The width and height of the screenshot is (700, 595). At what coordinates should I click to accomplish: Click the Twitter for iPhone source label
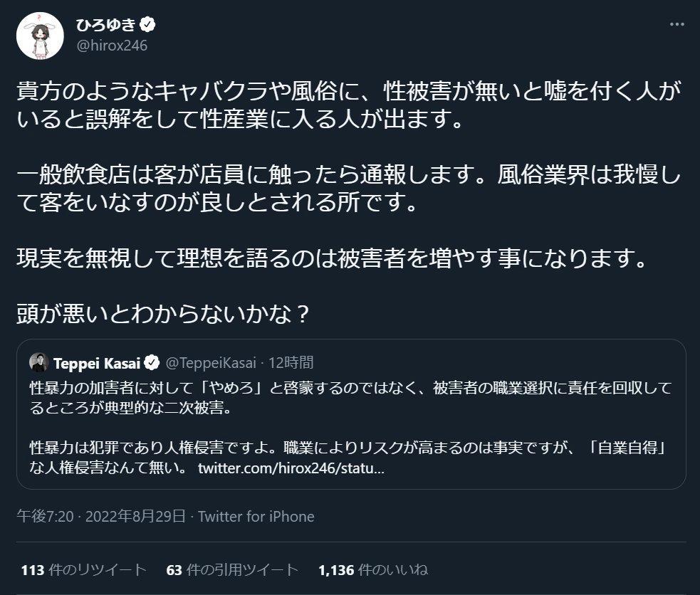coord(256,517)
